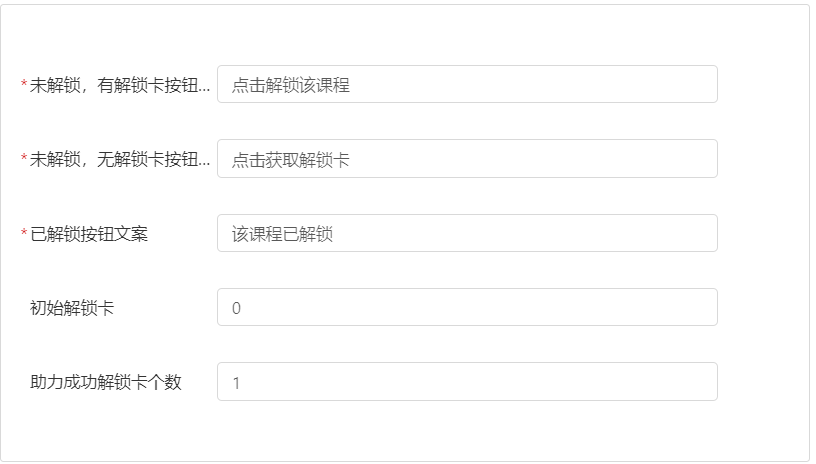Click the "点击解锁该课程" placeholder field
Image resolution: width=816 pixels, height=464 pixels.
(466, 85)
